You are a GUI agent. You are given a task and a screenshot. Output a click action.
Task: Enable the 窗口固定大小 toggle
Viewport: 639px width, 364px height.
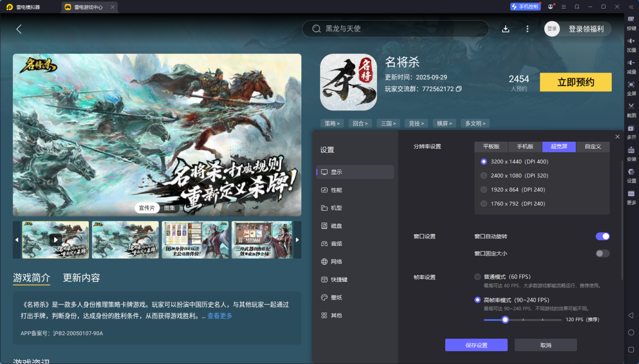(x=602, y=253)
